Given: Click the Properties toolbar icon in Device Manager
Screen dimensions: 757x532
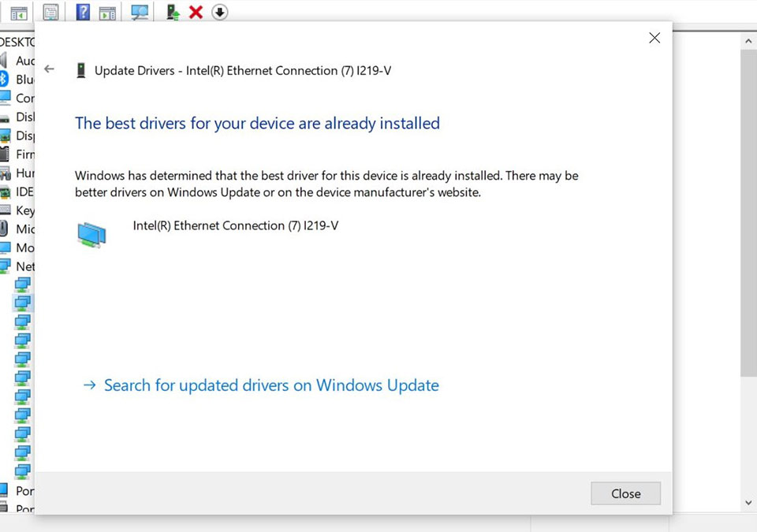Looking at the screenshot, I should point(50,12).
